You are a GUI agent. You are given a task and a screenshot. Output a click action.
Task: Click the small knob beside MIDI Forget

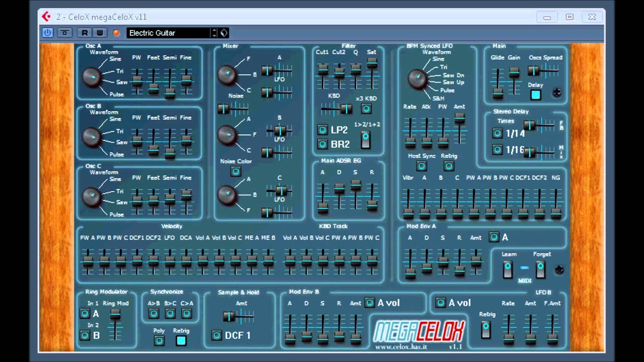click(559, 270)
